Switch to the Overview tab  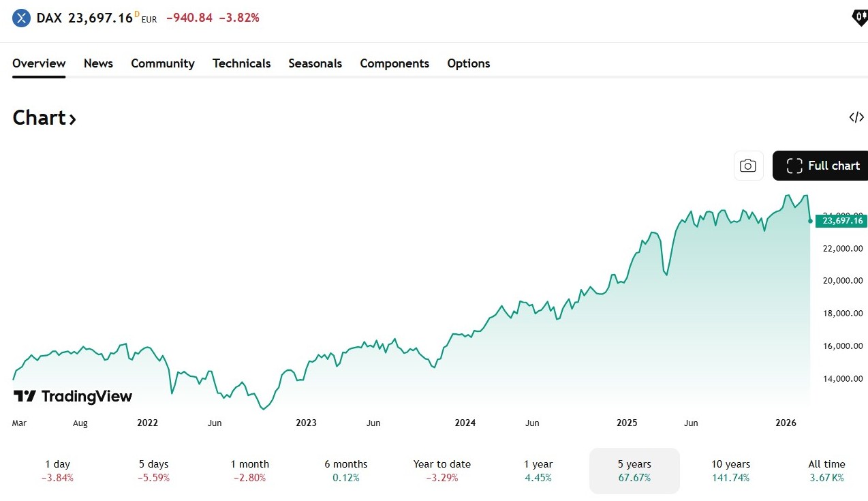pos(39,63)
